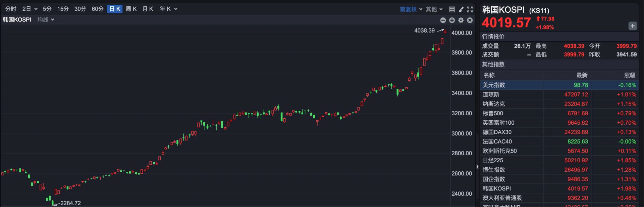Open the 前复权 adjustment dropdown

tap(411, 9)
